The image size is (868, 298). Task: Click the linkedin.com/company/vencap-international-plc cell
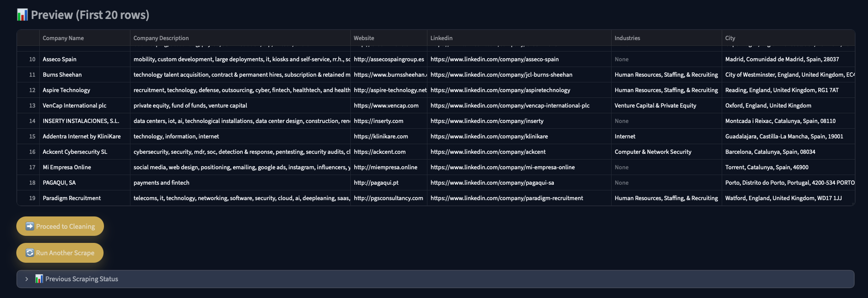[x=519, y=105]
